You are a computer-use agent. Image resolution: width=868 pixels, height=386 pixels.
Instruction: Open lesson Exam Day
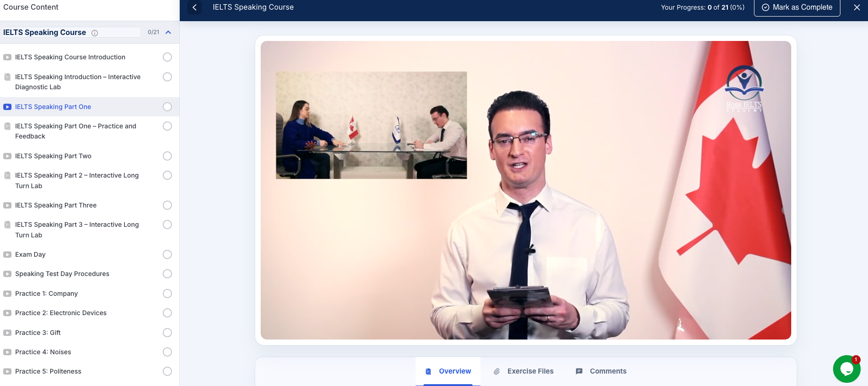(30, 254)
